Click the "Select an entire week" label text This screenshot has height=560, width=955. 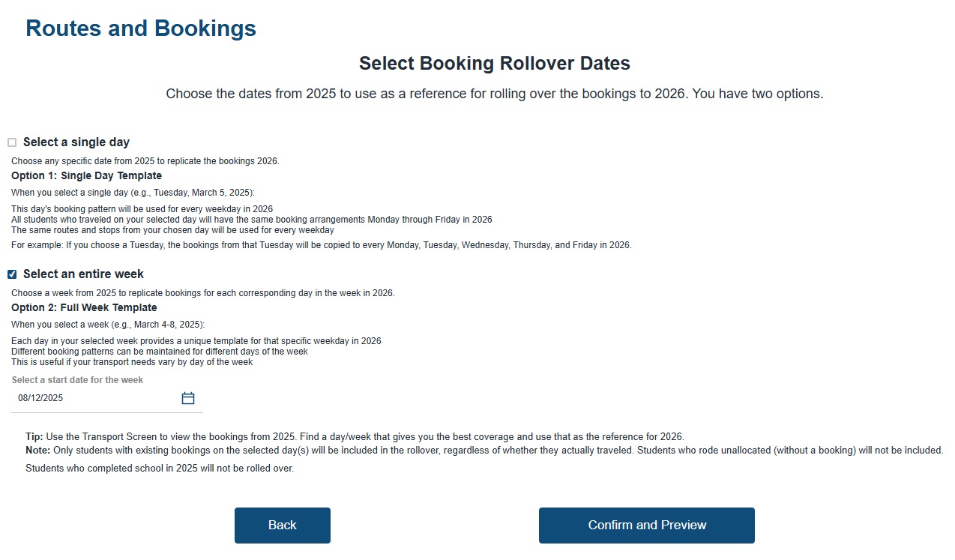point(83,274)
